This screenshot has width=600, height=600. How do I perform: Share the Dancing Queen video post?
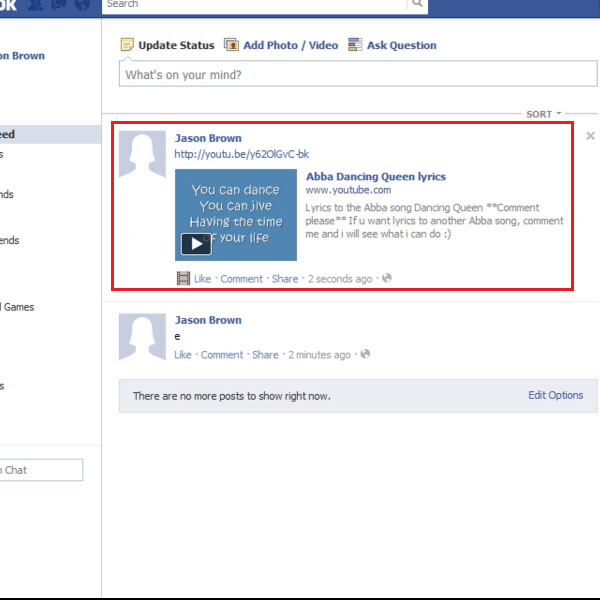pos(285,279)
